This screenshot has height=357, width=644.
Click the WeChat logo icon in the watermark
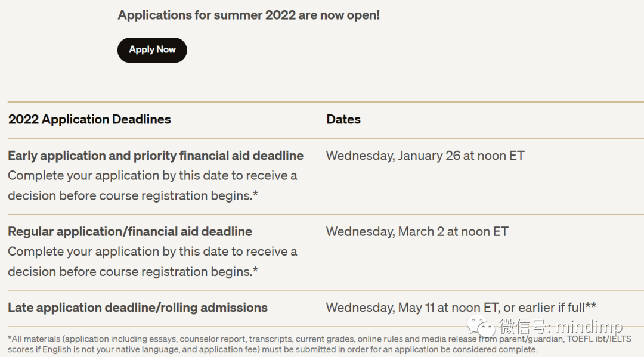(481, 326)
